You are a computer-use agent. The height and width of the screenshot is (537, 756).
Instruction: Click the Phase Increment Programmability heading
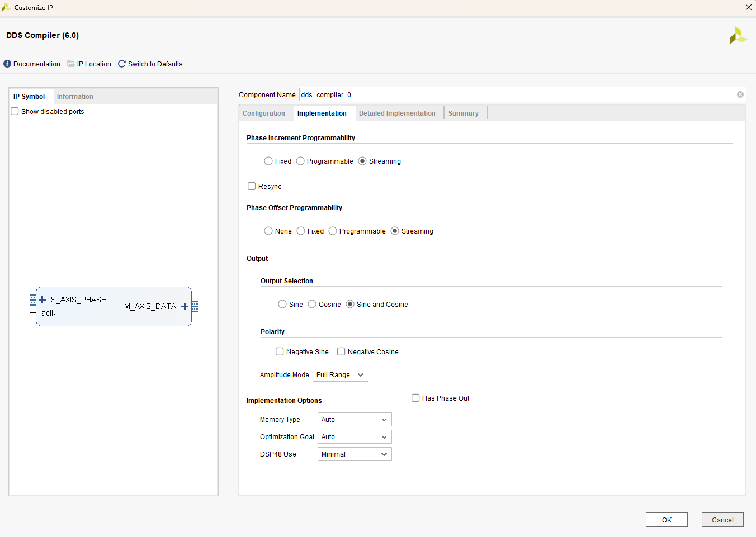(x=301, y=138)
